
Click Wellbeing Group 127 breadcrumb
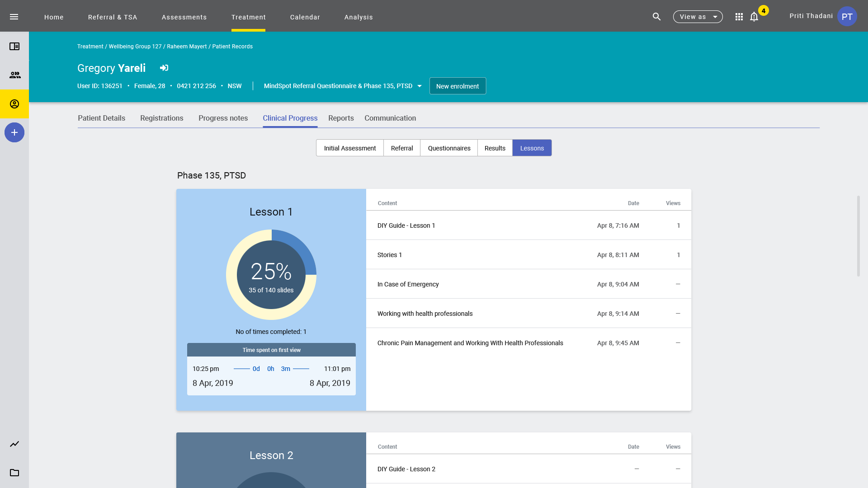[x=135, y=47]
